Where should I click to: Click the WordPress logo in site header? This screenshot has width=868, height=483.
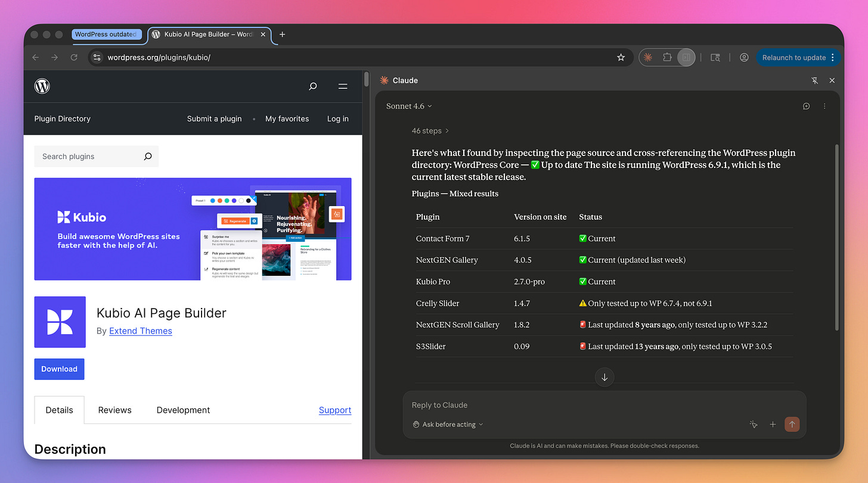[x=42, y=86]
